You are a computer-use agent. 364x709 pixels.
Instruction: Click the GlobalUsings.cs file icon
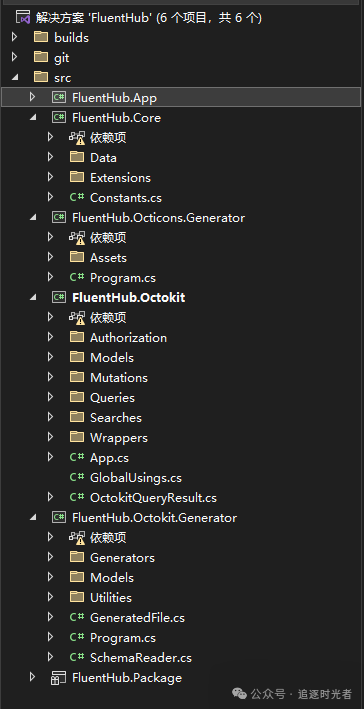click(77, 477)
